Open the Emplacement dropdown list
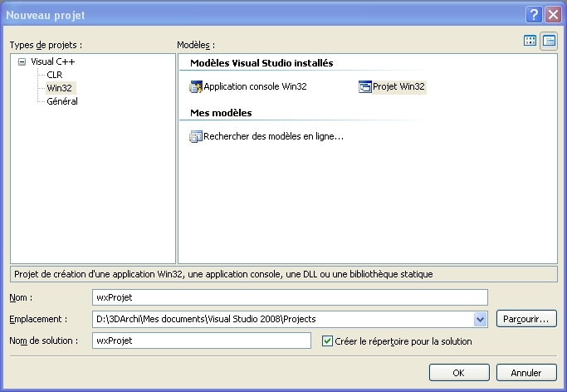The height and width of the screenshot is (392, 567). click(x=480, y=319)
